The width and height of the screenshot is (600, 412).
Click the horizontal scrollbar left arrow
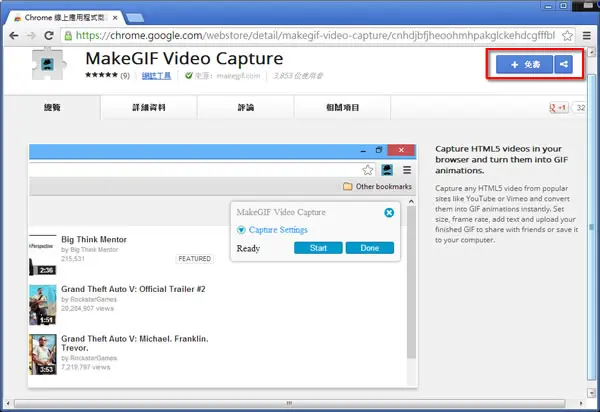(x=8, y=403)
